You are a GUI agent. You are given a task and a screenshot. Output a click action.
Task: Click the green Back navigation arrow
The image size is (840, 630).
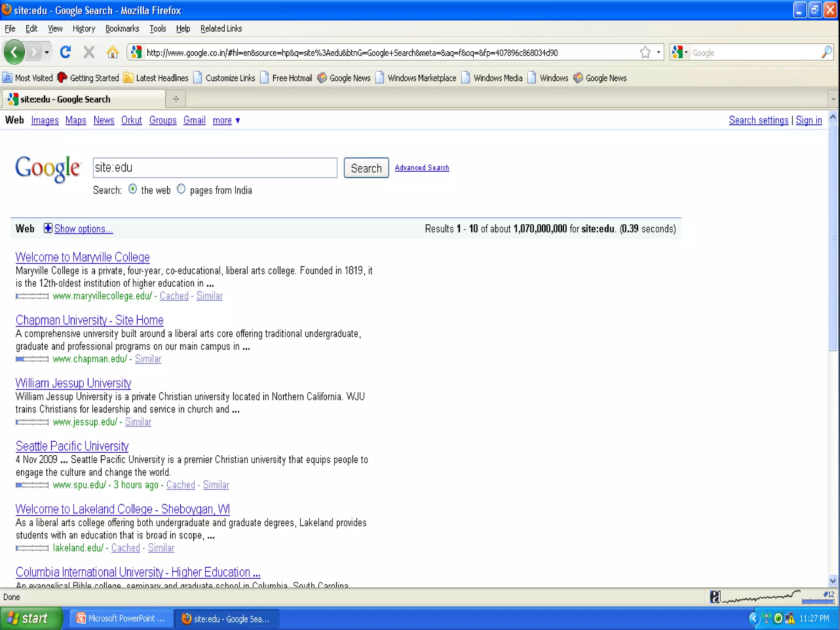coord(15,52)
